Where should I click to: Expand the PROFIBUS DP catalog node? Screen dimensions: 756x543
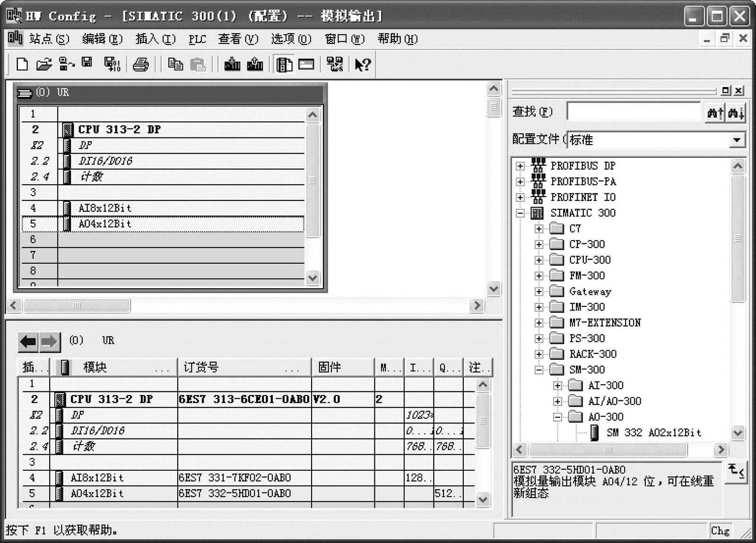pyautogui.click(x=520, y=166)
